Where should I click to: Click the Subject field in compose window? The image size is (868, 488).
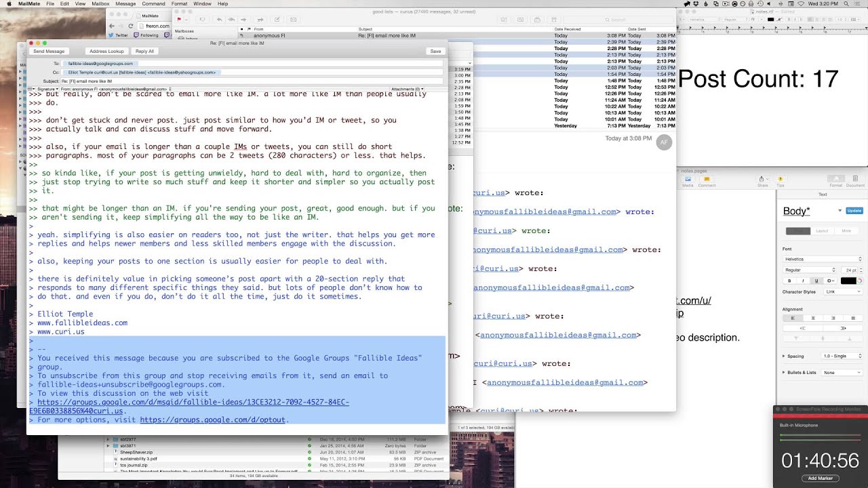click(252, 81)
